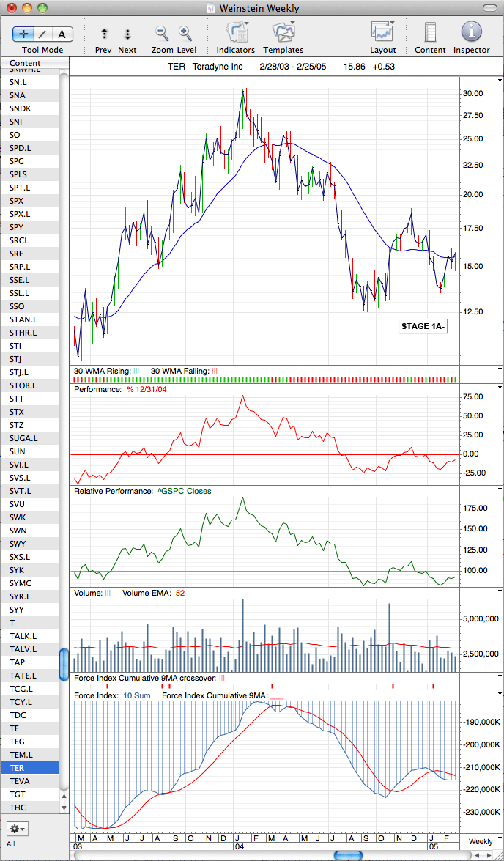
Task: Select SYK in the symbol list
Action: click(29, 569)
